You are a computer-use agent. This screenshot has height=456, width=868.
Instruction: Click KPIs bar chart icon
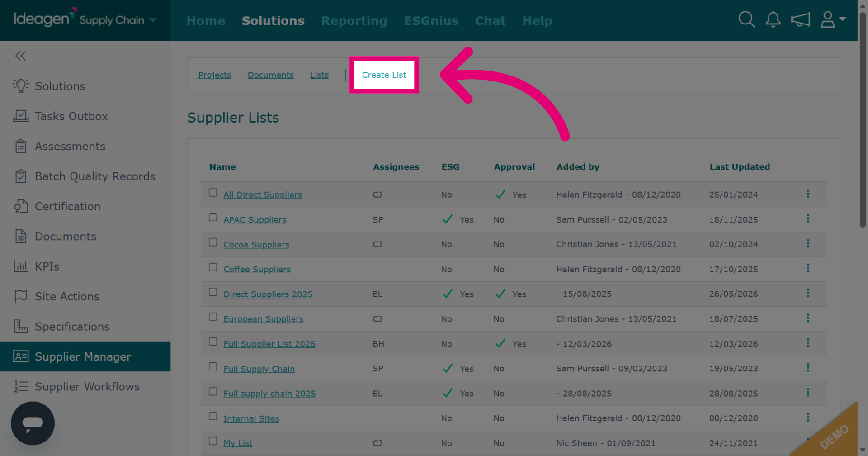(x=21, y=266)
